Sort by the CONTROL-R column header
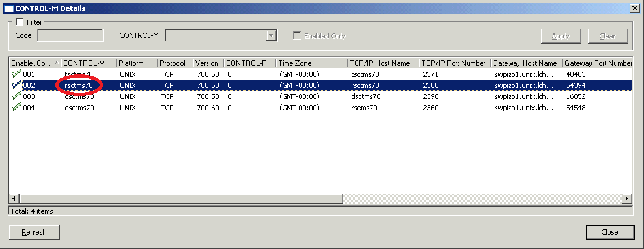Image resolution: width=644 pixels, height=249 pixels. point(249,63)
